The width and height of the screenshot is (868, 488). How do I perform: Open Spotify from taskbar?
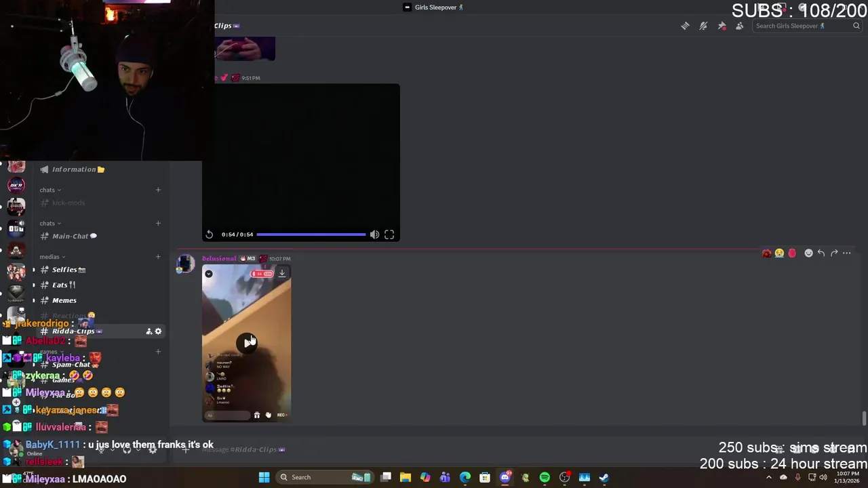click(545, 477)
